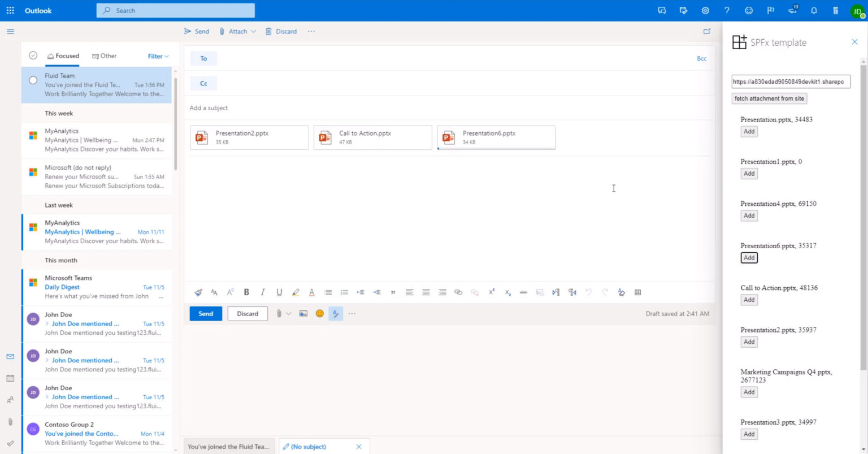Apply Italic formatting in the compose toolbar
This screenshot has width=868, height=454.
coord(263,292)
